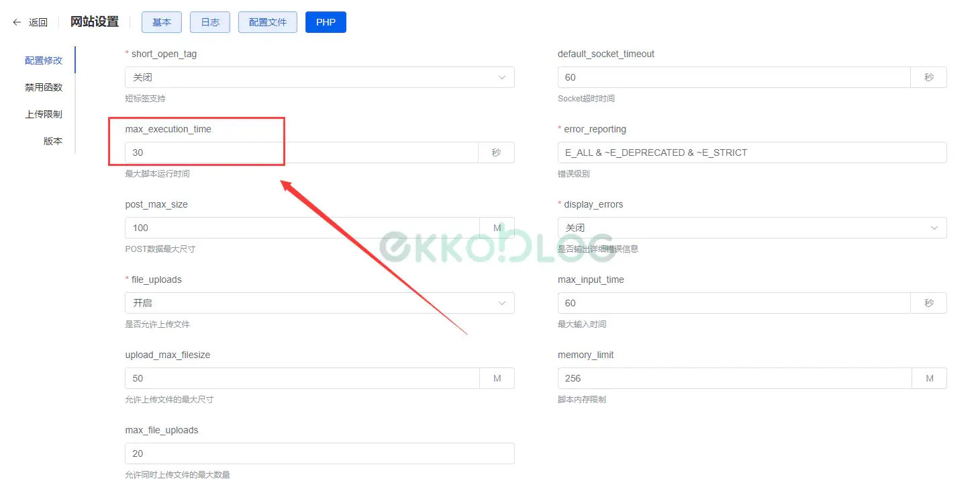Select 配置修改 in the sidebar

click(x=44, y=60)
